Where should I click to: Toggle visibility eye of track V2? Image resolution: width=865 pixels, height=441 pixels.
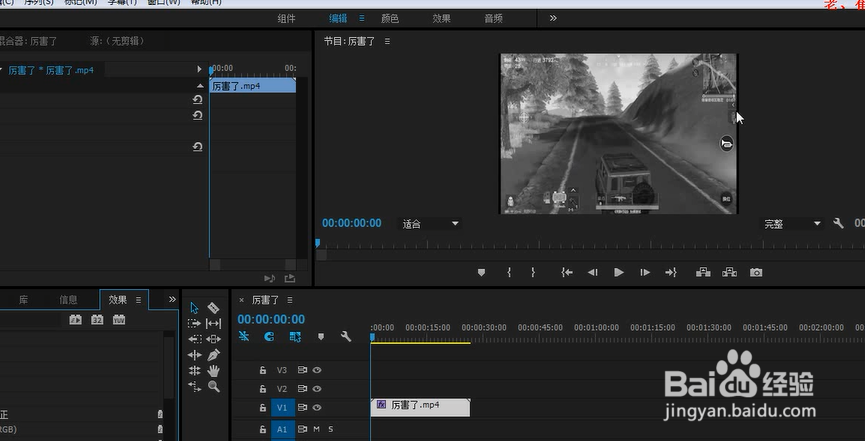317,389
